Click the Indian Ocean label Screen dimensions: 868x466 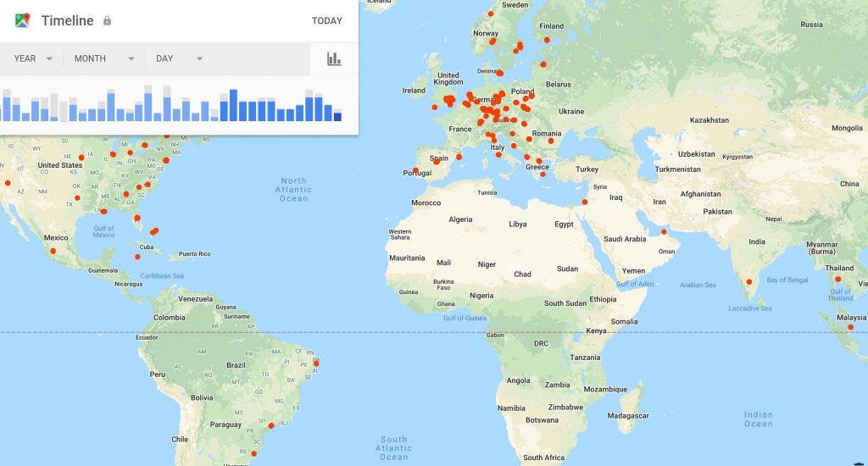coord(758,419)
